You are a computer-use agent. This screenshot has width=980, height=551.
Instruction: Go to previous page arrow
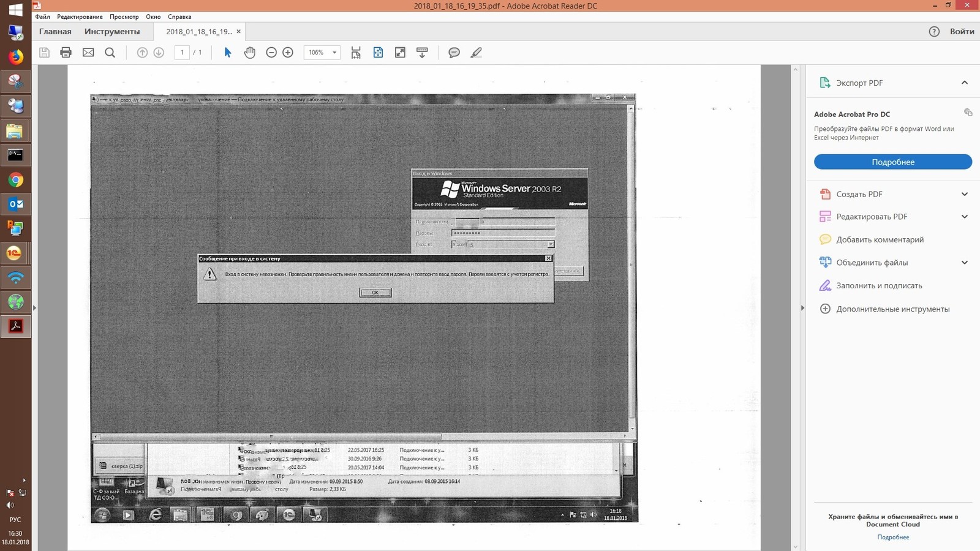(x=142, y=53)
